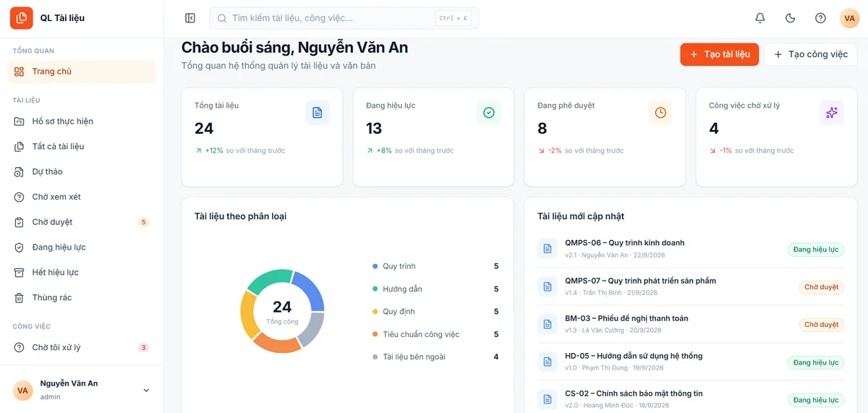Click Đang hiệu lực status tag on QMPS-06
Viewport: 868px width, 413px height.
[x=816, y=250]
